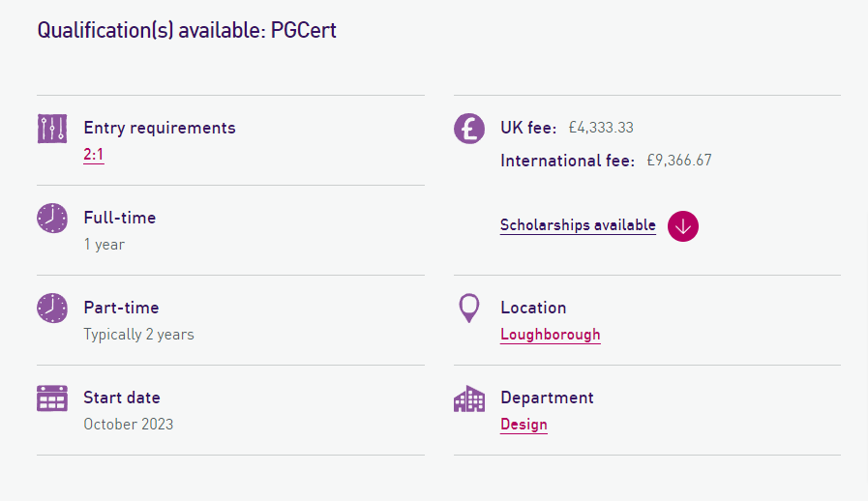Click the location map pin icon
This screenshot has height=501, width=868.
tap(469, 309)
